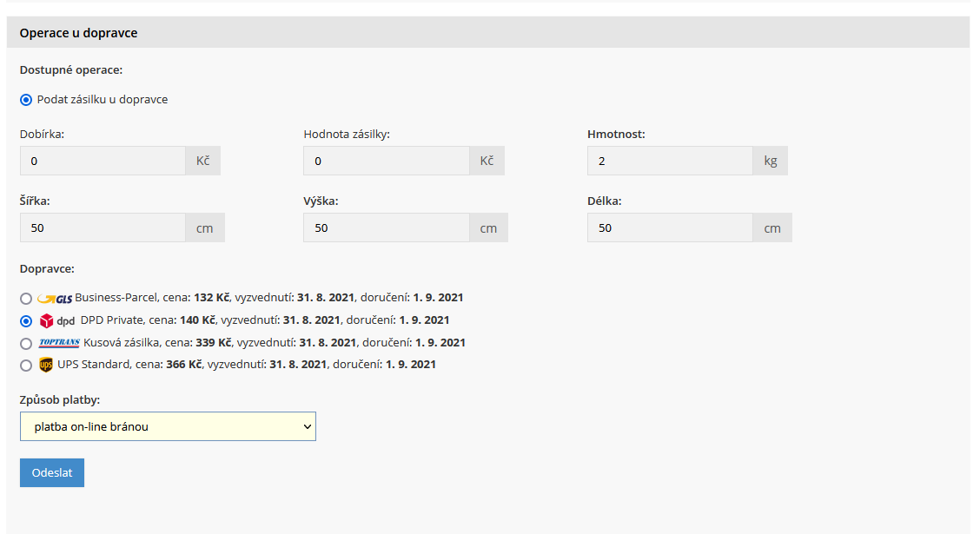Click the DPD carrier logo
Screen dimensions: 980x534
pyautogui.click(x=57, y=320)
